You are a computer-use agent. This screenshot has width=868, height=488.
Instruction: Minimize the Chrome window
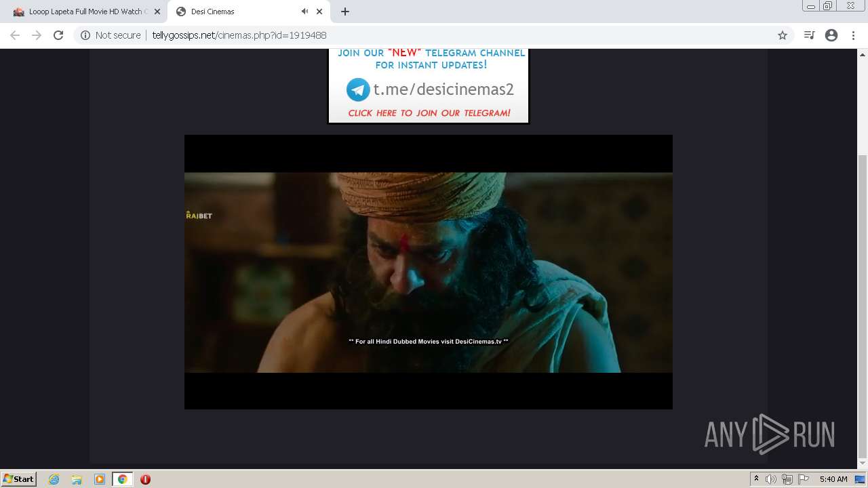point(811,5)
